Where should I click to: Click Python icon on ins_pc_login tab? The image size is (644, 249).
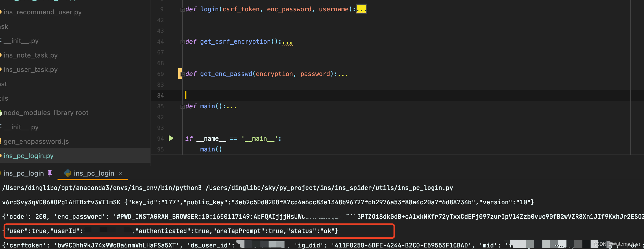click(68, 173)
